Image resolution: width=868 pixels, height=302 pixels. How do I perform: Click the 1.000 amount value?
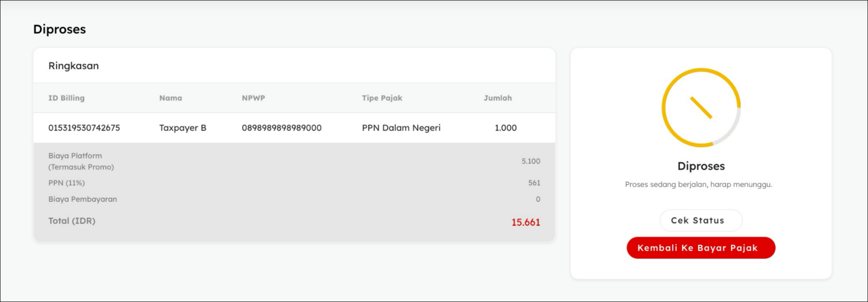click(x=506, y=128)
